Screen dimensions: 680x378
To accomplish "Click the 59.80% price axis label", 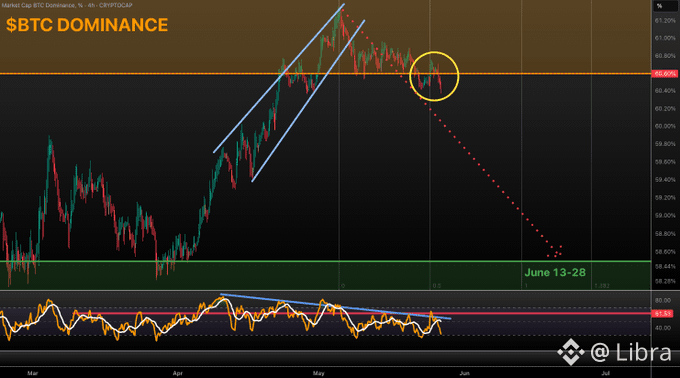I will pos(665,144).
